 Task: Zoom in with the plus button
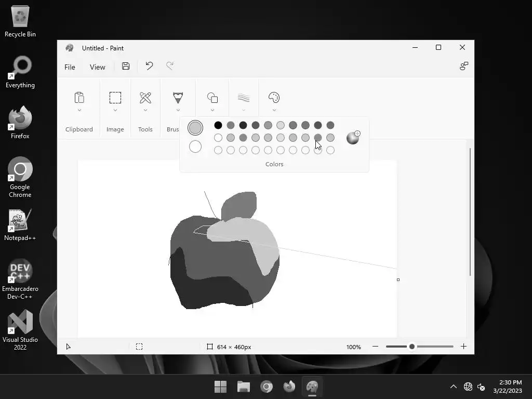click(463, 347)
